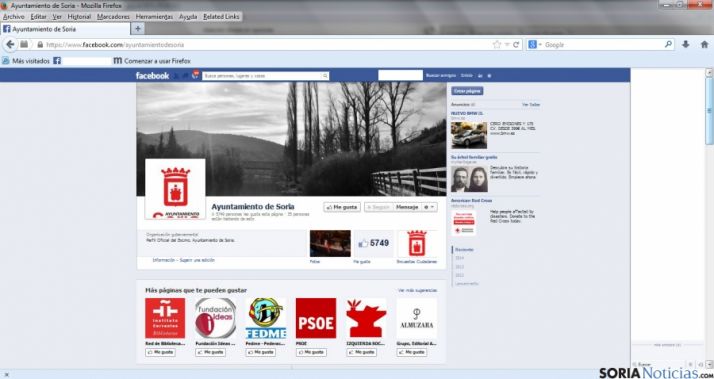714x379 pixels.
Task: Open the address bar history dropdown arrow
Action: click(507, 45)
